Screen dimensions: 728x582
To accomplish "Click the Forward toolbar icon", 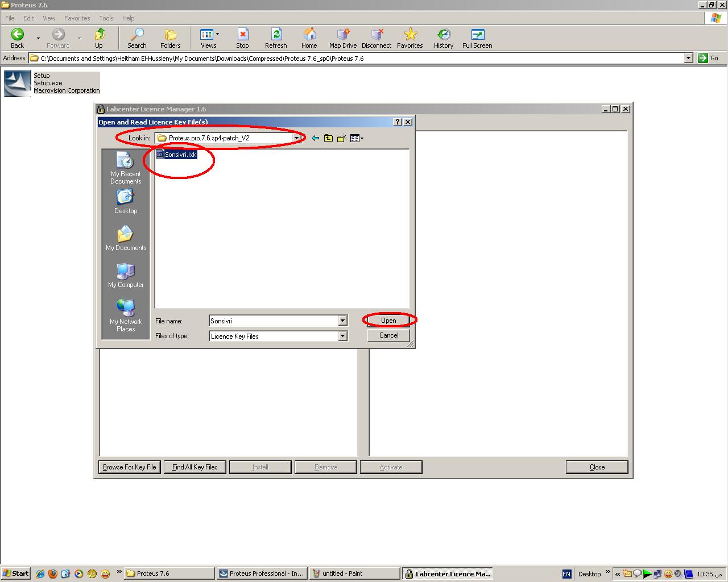I will 58,38.
